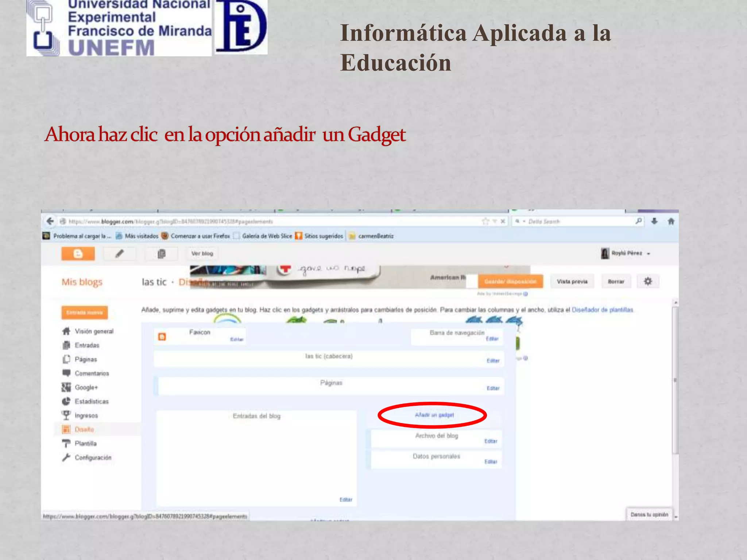Open Plantilla in the sidebar
The height and width of the screenshot is (560, 747).
click(86, 444)
